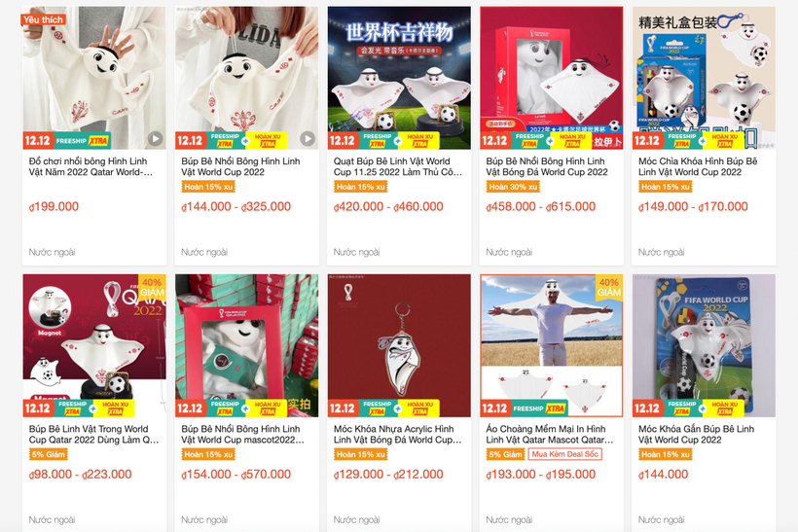Viewport: 798px width, 532px height.
Task: Open Móc Khóa Gắn Búp Bê Linh Vật listing
Action: pyautogui.click(x=696, y=435)
